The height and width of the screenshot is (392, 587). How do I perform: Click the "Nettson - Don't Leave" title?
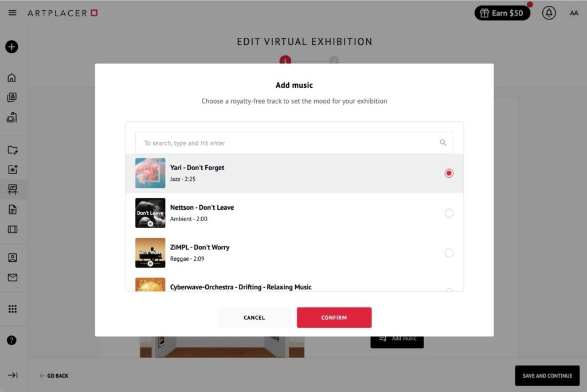click(x=202, y=207)
